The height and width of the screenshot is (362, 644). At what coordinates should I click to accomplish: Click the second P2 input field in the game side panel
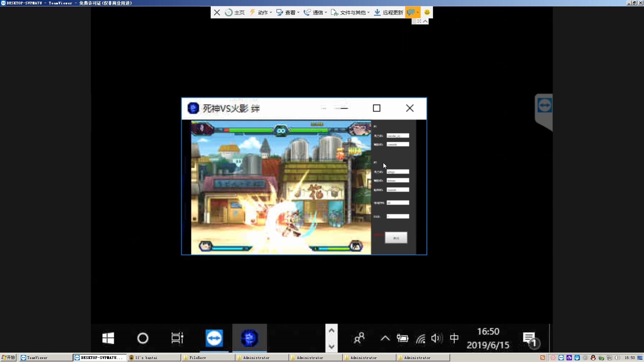398,181
